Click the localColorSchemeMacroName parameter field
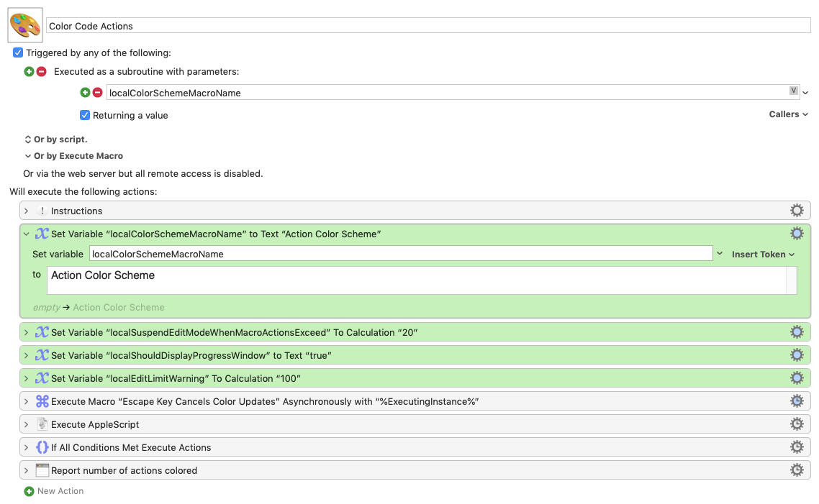 click(453, 92)
